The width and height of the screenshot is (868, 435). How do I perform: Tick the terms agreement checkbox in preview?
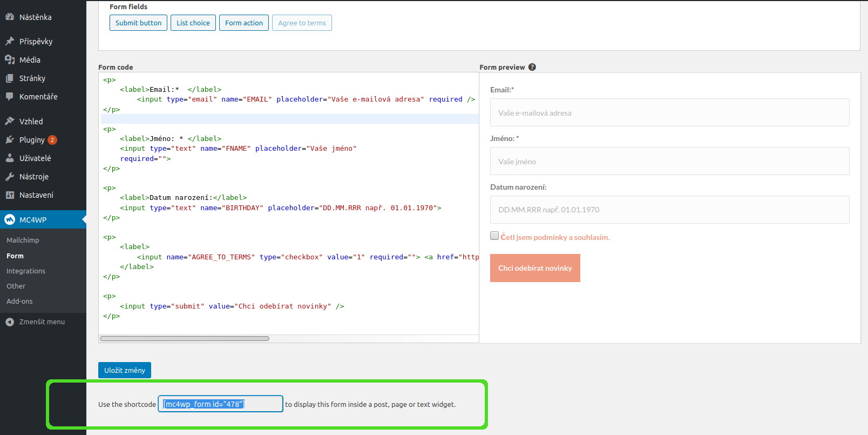point(494,236)
